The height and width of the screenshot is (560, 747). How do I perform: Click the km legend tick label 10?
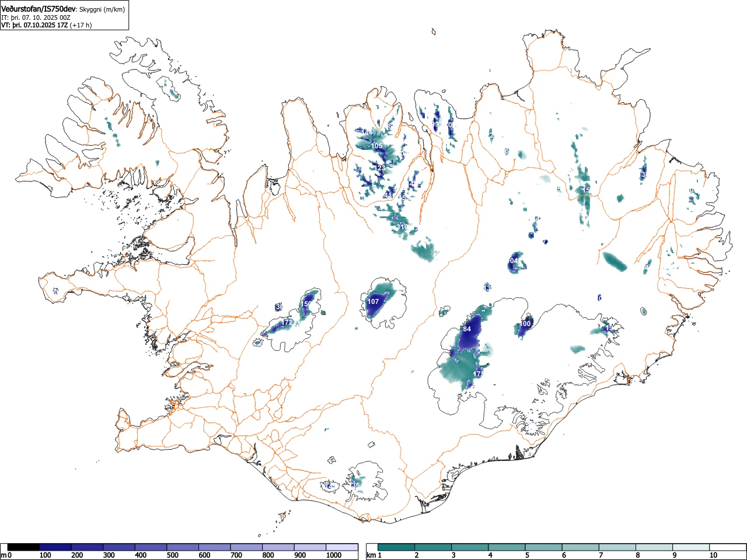[x=713, y=555]
